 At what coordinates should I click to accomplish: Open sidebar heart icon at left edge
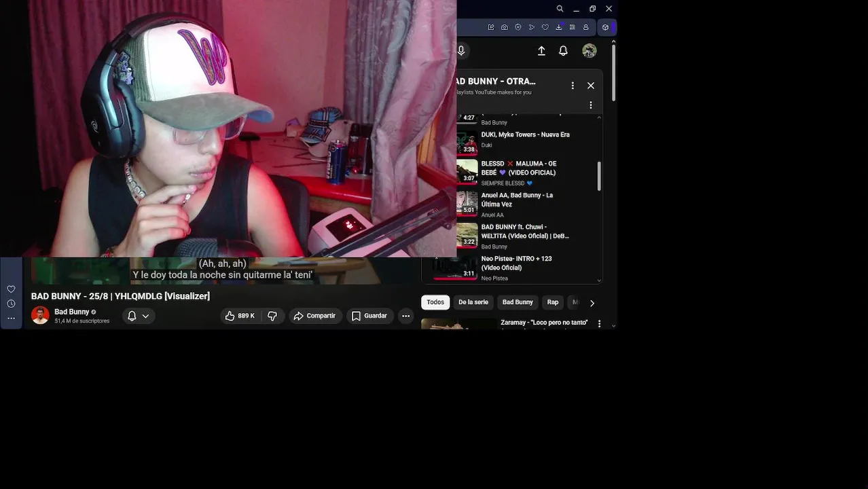(11, 289)
